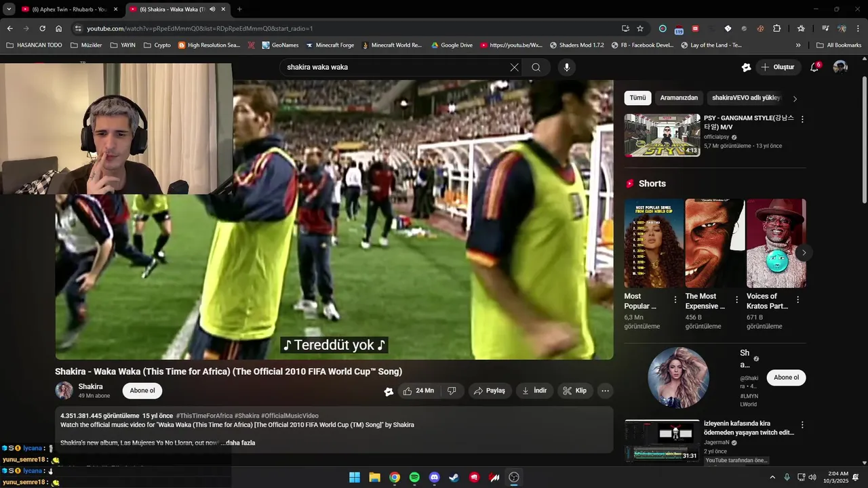Open Chrome three-dot menu
This screenshot has height=488, width=868.
pyautogui.click(x=859, y=28)
